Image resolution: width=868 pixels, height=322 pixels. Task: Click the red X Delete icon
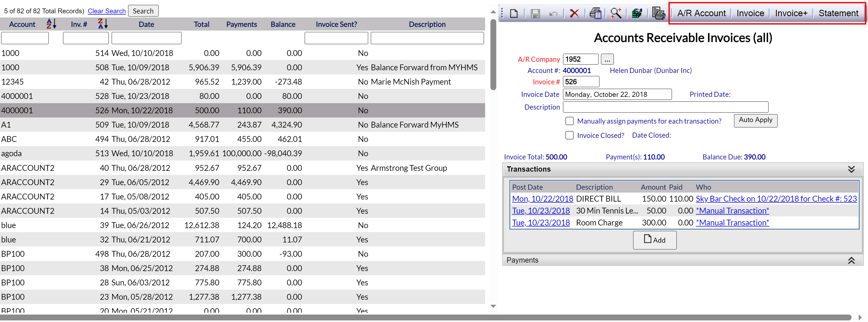[574, 14]
